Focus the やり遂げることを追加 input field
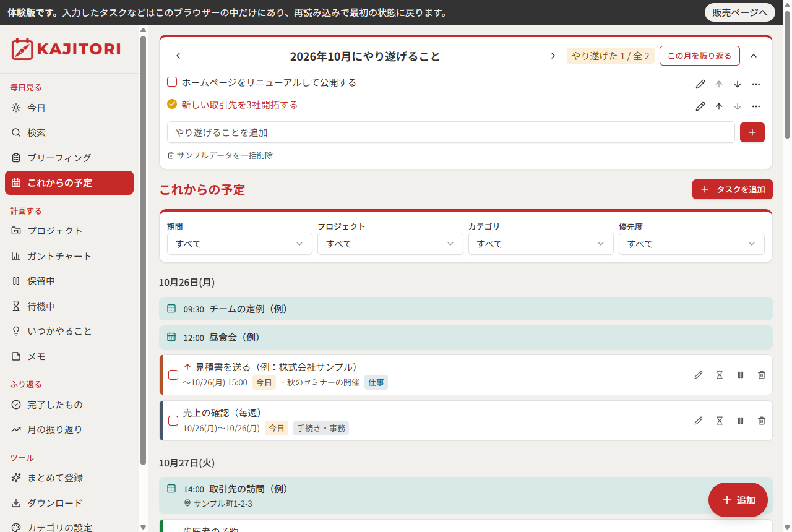This screenshot has width=792, height=532. 451,132
